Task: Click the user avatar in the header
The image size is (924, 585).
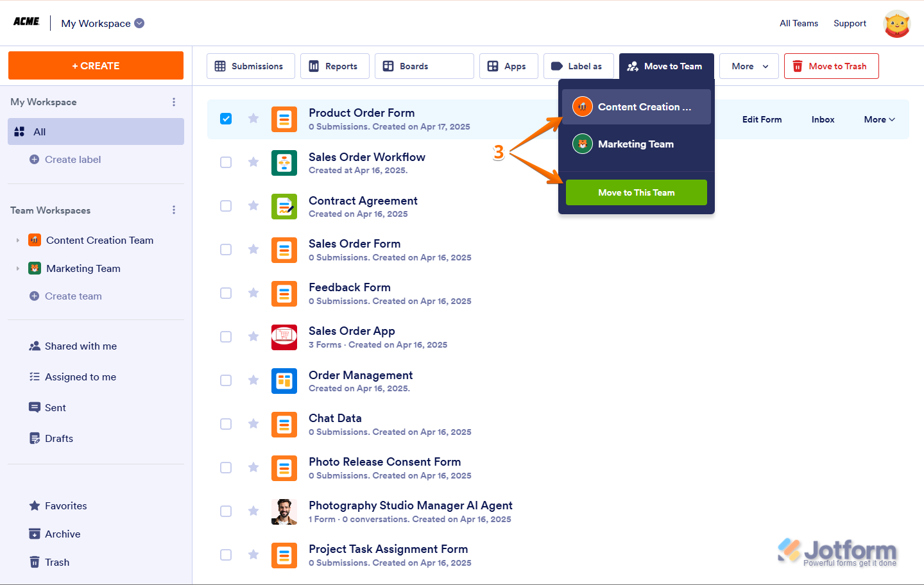Action: pyautogui.click(x=897, y=24)
